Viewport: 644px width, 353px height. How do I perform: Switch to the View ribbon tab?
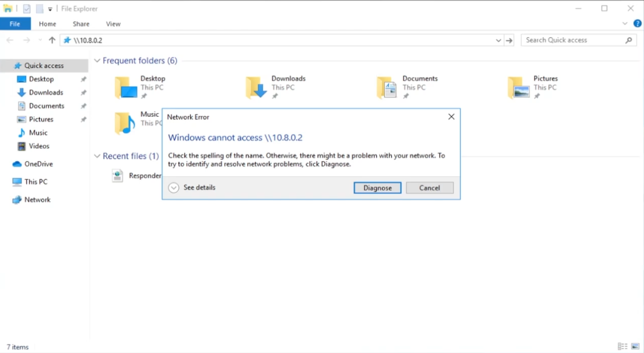tap(113, 24)
